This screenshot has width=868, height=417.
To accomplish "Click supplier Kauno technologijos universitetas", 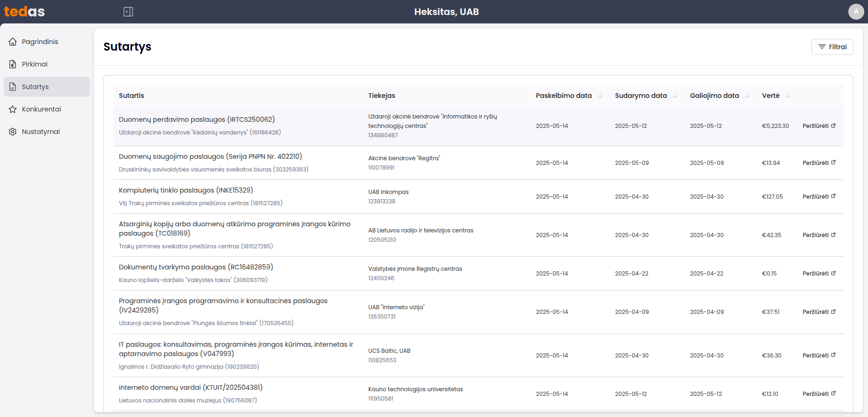I will pyautogui.click(x=415, y=389).
